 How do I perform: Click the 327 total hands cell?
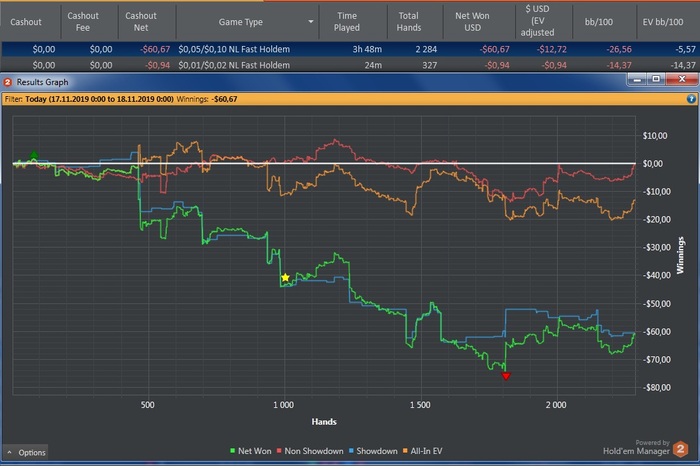pyautogui.click(x=429, y=65)
